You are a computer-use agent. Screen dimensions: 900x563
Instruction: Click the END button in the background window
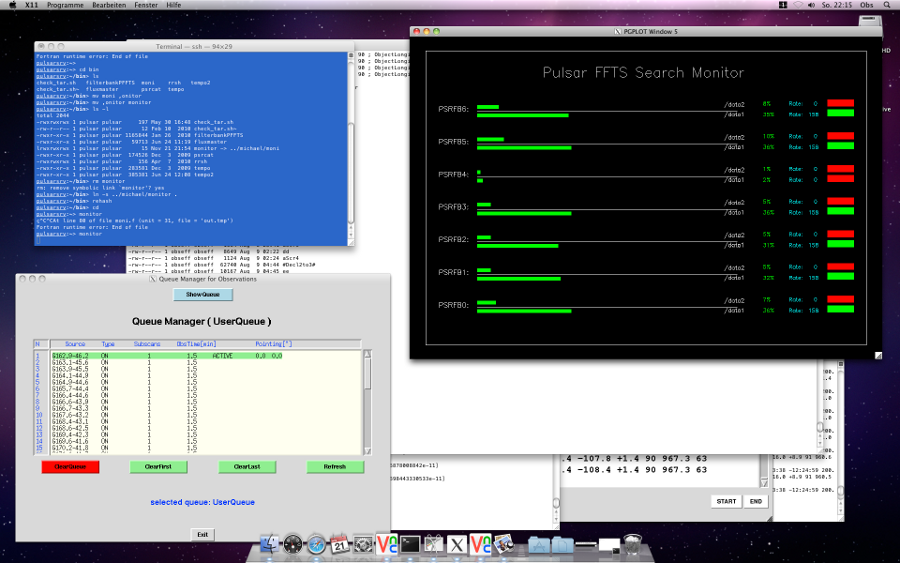coord(756,501)
